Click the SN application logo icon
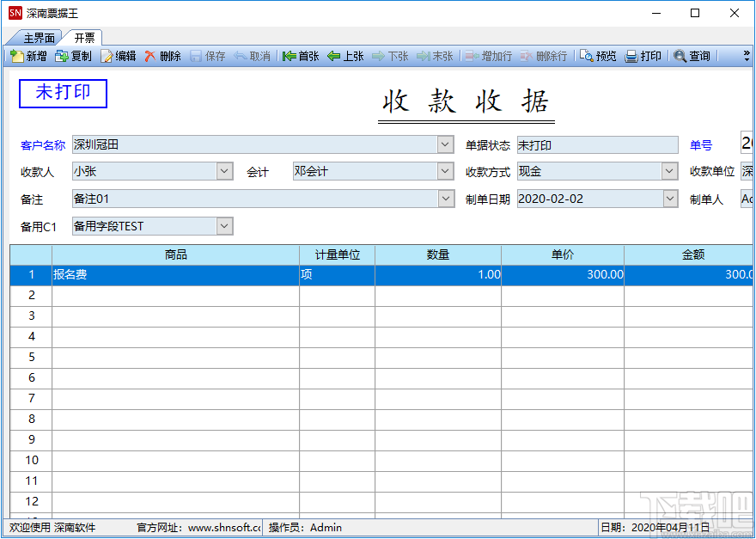756x539 pixels. [15, 13]
